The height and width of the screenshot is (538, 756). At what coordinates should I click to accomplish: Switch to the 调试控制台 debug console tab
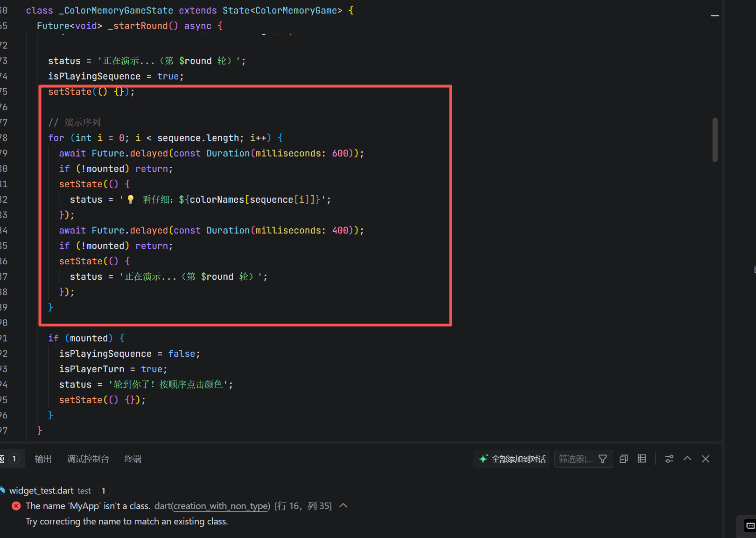pyautogui.click(x=88, y=459)
